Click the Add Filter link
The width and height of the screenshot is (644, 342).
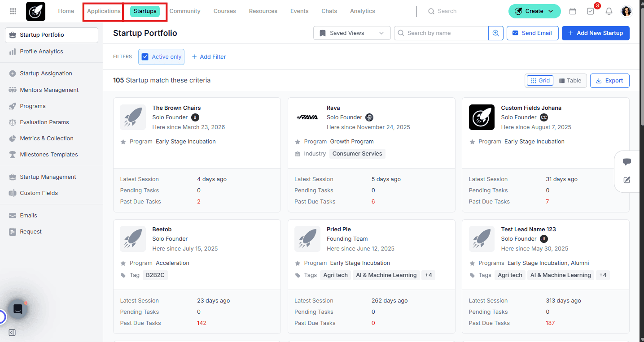pos(209,57)
